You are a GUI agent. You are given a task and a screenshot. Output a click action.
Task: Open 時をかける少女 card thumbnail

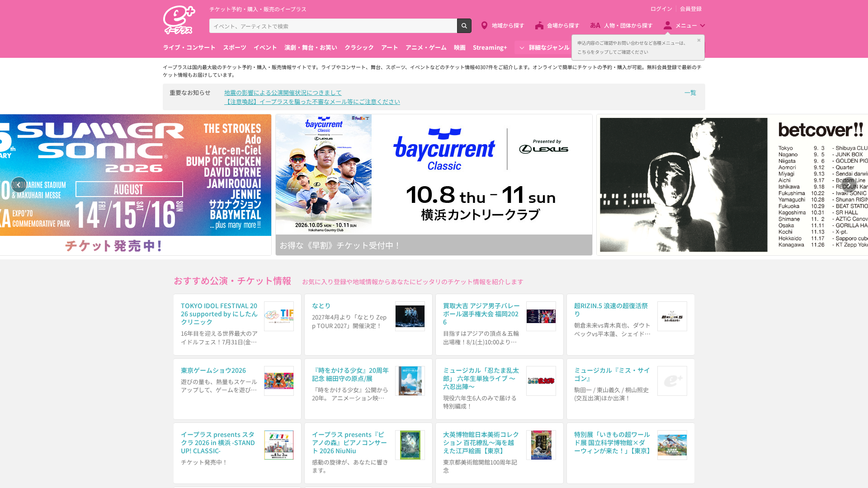(x=410, y=381)
